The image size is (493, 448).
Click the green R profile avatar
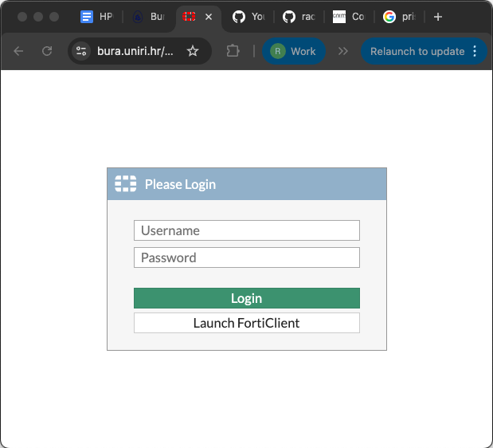pyautogui.click(x=278, y=51)
